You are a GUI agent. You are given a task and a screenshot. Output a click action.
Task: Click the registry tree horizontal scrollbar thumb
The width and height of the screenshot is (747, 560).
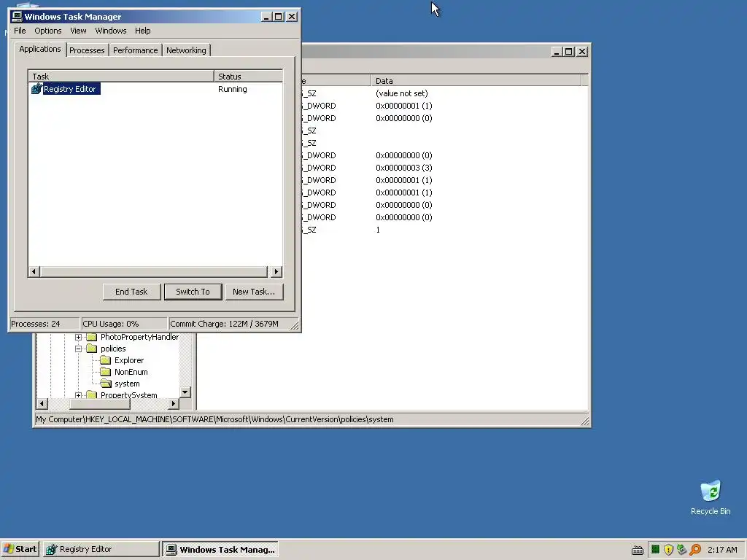[x=100, y=404]
